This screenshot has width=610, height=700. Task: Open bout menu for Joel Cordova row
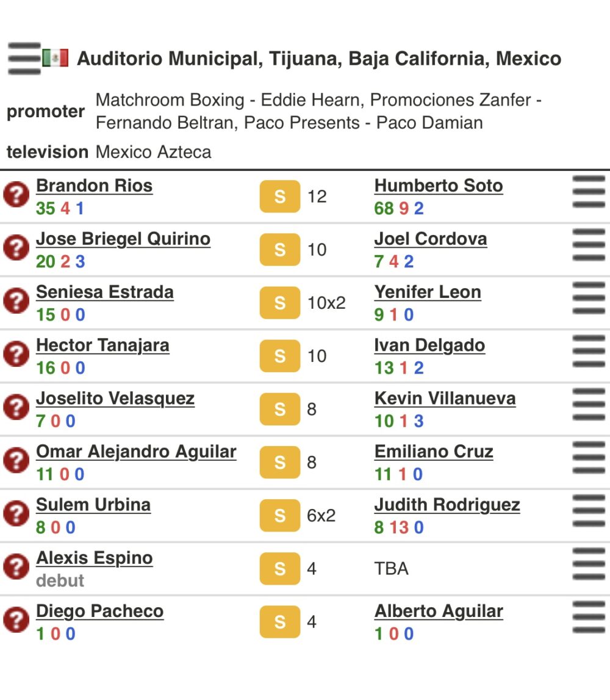(x=589, y=245)
